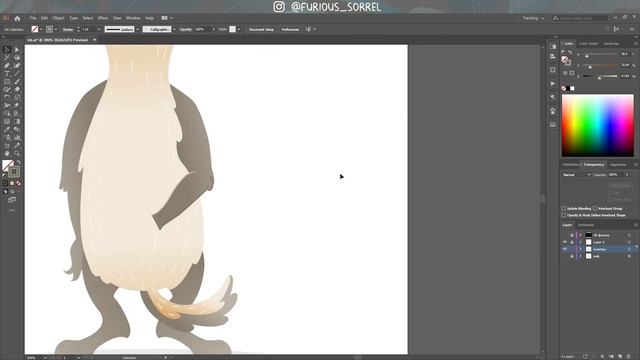This screenshot has height=360, width=640.
Task: Open the Type menu
Action: [x=73, y=18]
